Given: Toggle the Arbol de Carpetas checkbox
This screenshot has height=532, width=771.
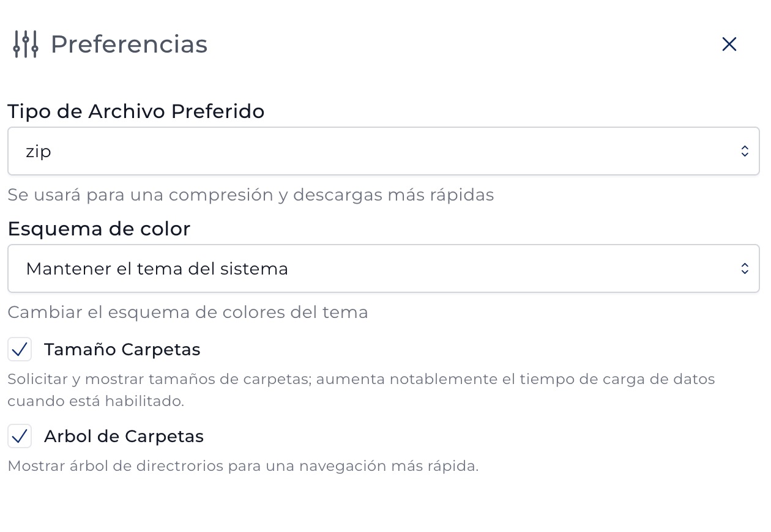Looking at the screenshot, I should coord(20,437).
